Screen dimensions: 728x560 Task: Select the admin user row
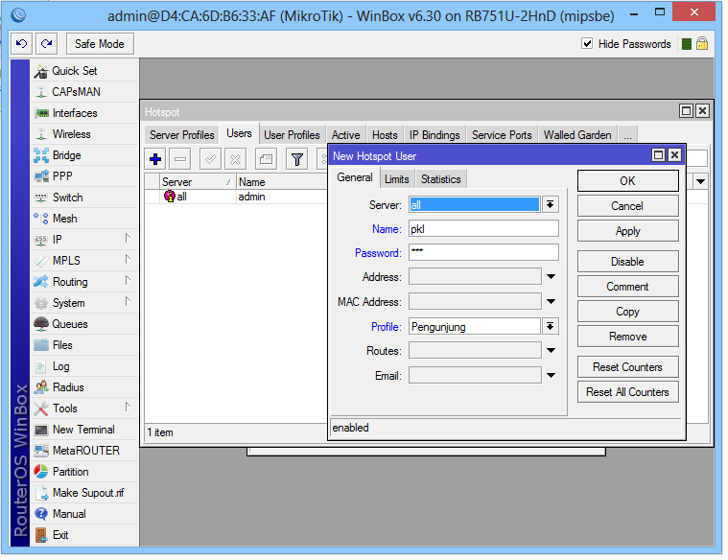[x=236, y=197]
